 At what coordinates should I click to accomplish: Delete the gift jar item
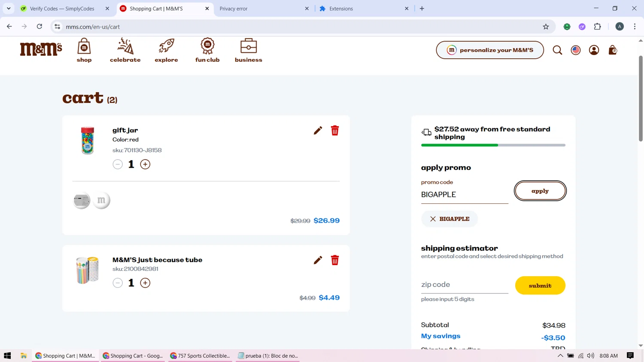(x=335, y=130)
